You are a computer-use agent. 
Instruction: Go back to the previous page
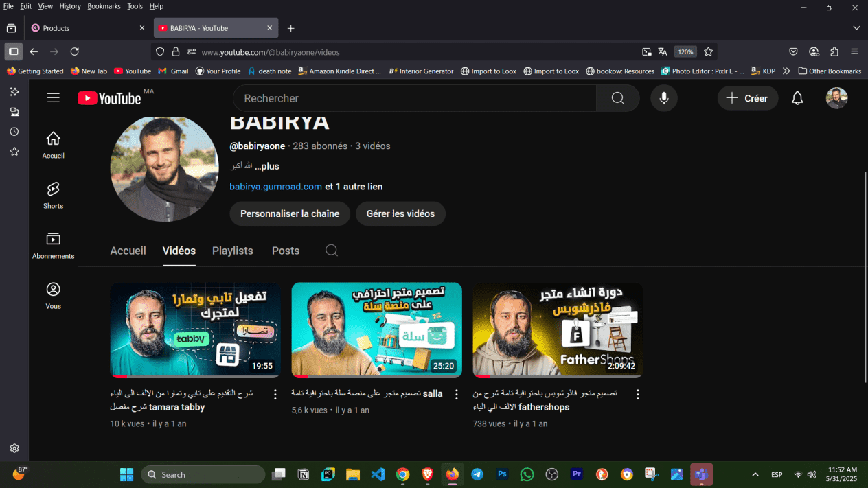[x=34, y=51]
